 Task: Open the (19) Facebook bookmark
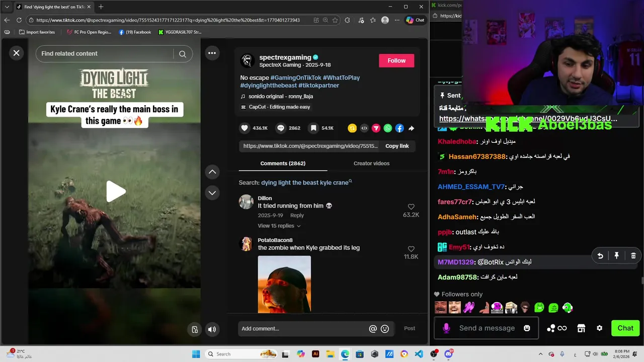(x=135, y=32)
